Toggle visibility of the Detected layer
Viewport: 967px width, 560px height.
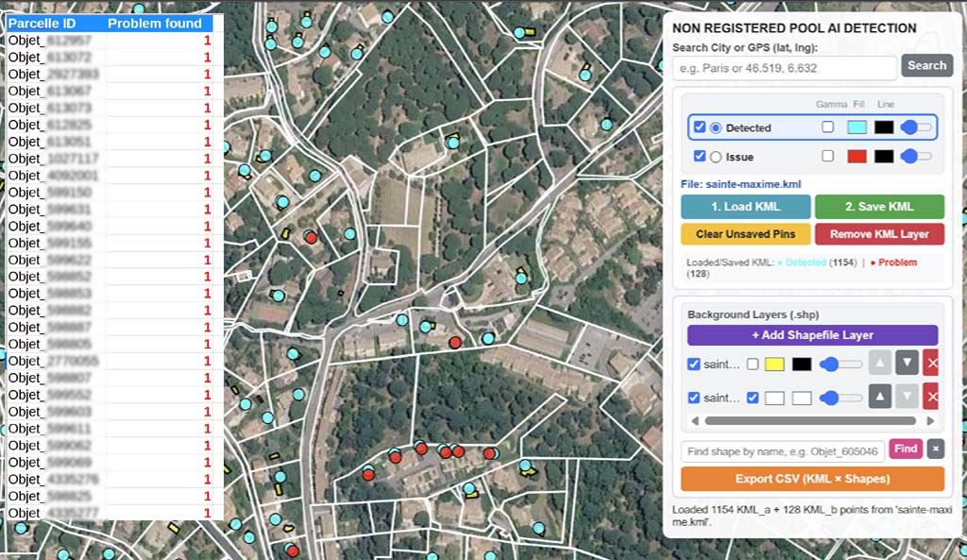pyautogui.click(x=700, y=127)
